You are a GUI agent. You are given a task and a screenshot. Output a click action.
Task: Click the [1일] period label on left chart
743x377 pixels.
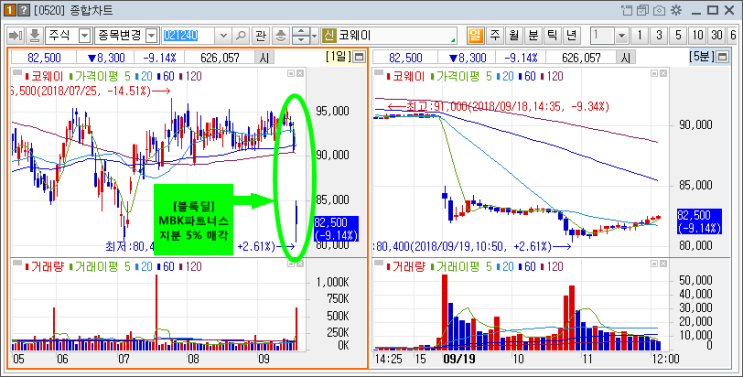[x=339, y=57]
